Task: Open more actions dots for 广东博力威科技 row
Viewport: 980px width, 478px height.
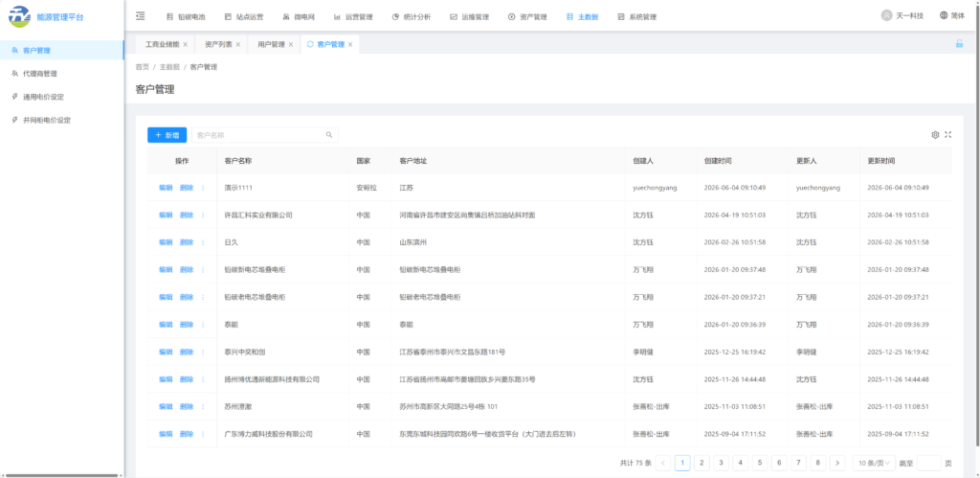Action: pyautogui.click(x=203, y=434)
